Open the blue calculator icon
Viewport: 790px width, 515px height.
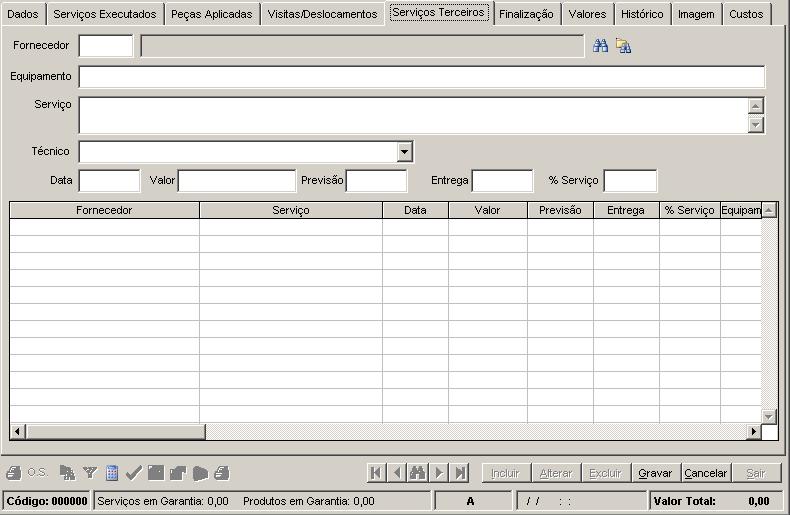coord(112,473)
